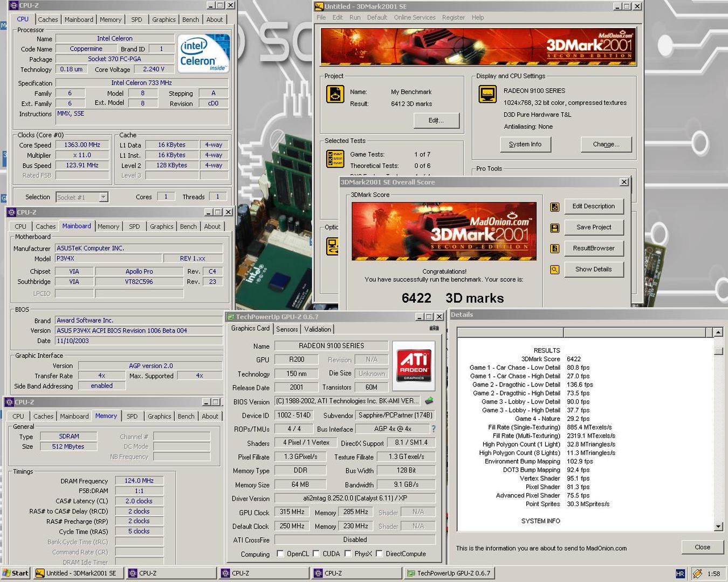Click the monitor icon in Display and CPU Settings
The width and height of the screenshot is (728, 582).
tap(487, 94)
